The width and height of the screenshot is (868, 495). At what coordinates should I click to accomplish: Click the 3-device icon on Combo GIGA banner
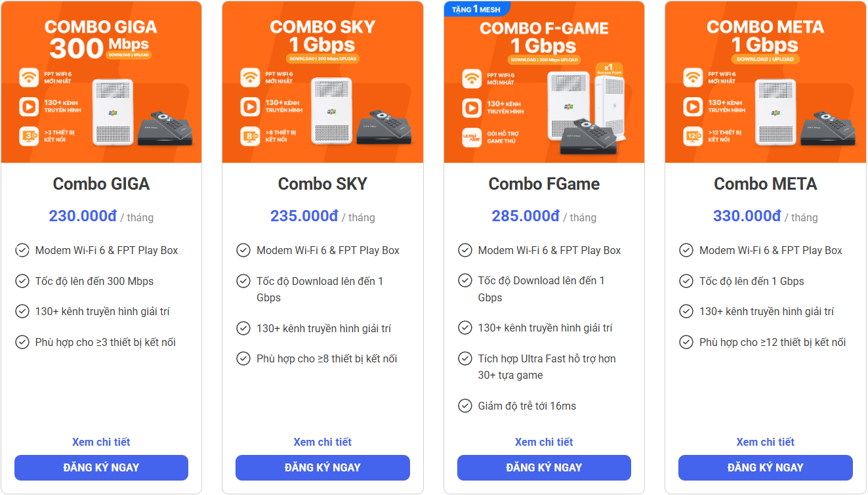click(29, 136)
